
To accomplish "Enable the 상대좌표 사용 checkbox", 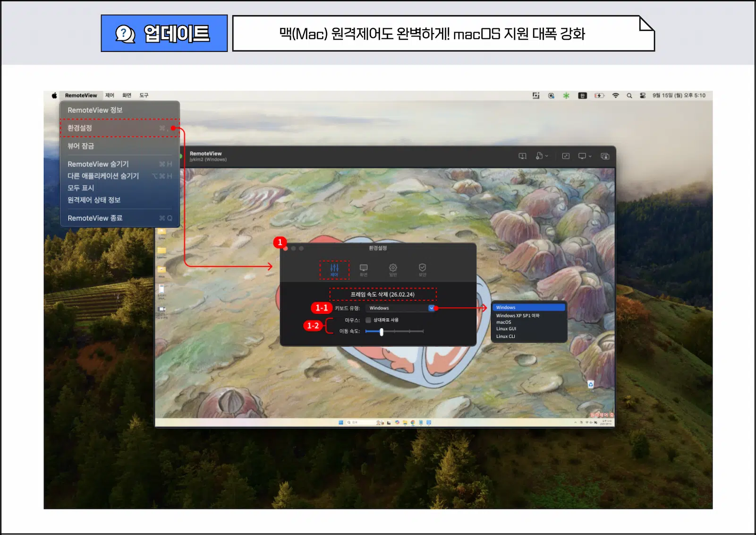I will tap(368, 320).
